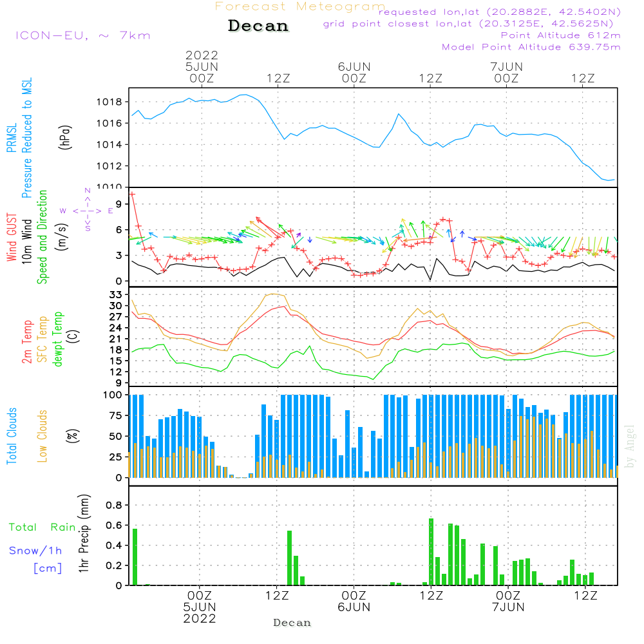644x644 pixels.
Task: Click the '00Z 5JUN 2022' bottom axis label
Action: coord(200,607)
